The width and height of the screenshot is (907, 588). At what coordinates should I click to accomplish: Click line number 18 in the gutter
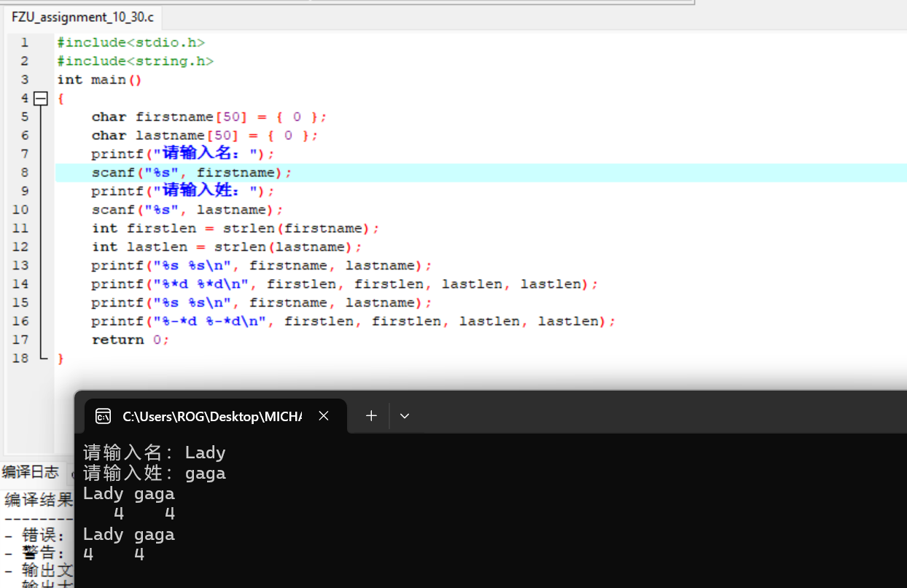[x=20, y=358]
